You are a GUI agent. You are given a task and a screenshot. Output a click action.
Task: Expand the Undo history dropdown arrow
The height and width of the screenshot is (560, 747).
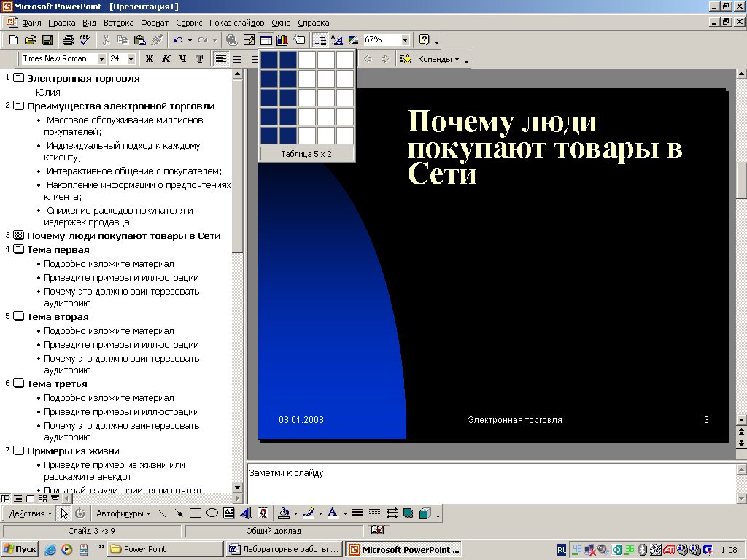pos(190,40)
